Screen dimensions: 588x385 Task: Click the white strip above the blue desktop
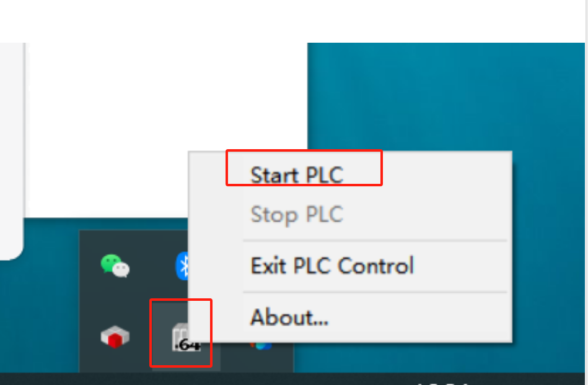(x=292, y=21)
